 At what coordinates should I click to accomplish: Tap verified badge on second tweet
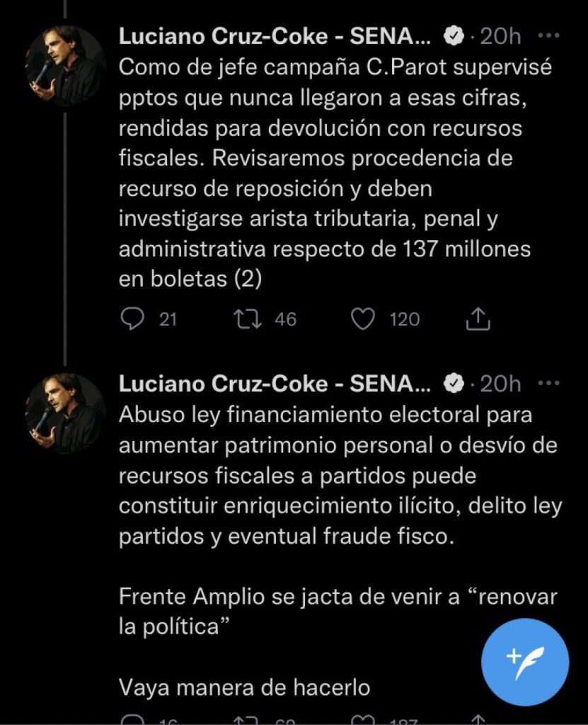(453, 384)
